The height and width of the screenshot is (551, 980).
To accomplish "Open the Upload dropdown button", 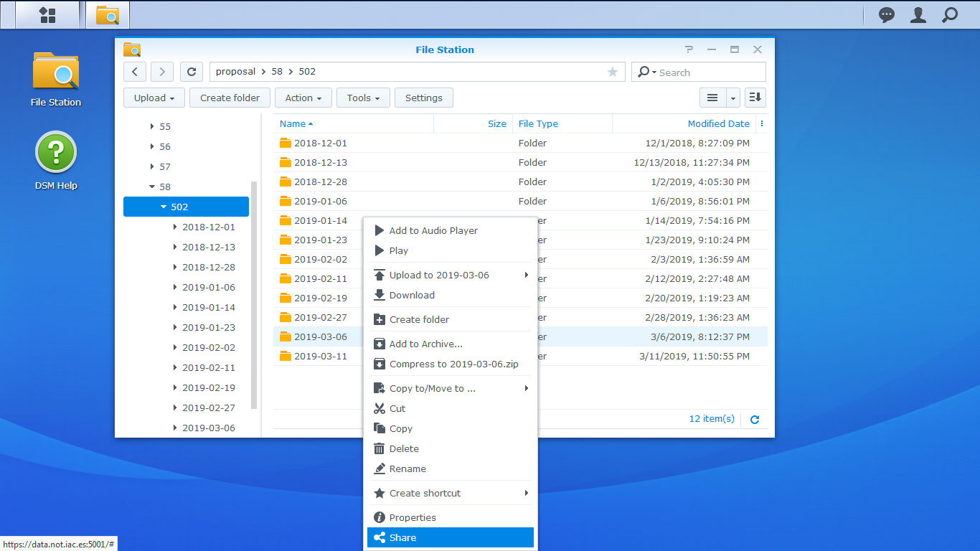I will pos(154,98).
